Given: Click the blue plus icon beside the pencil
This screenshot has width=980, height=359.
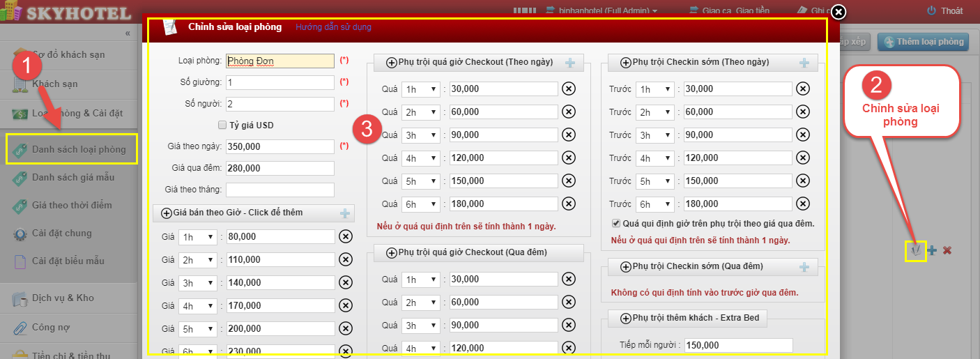Looking at the screenshot, I should (932, 250).
